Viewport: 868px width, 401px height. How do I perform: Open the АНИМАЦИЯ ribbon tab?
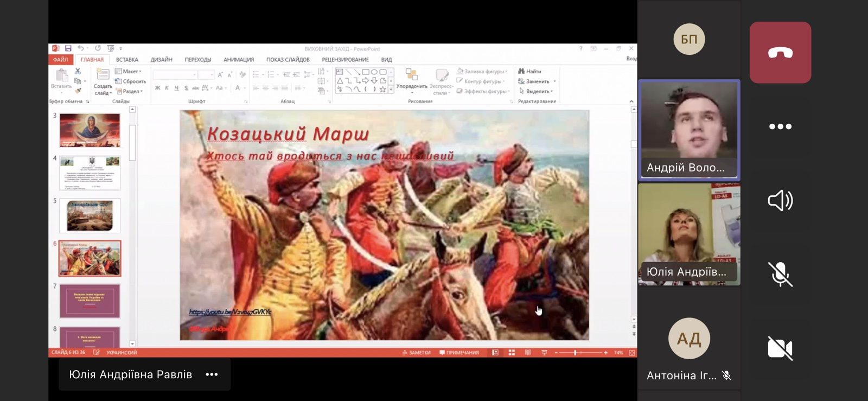(239, 60)
